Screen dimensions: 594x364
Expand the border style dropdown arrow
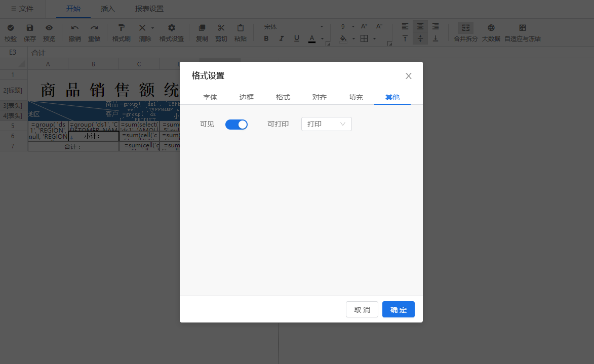374,38
